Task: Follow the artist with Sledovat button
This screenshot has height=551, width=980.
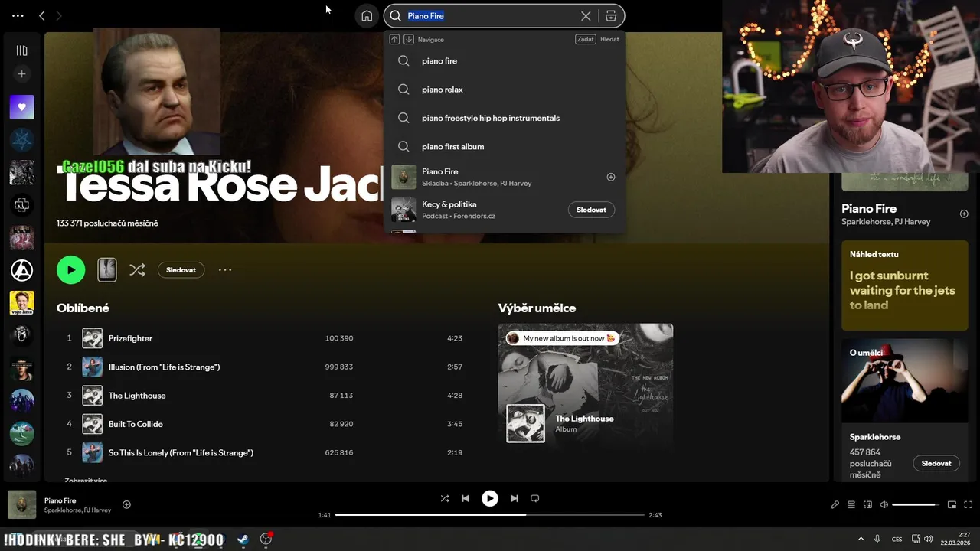Action: 181,270
